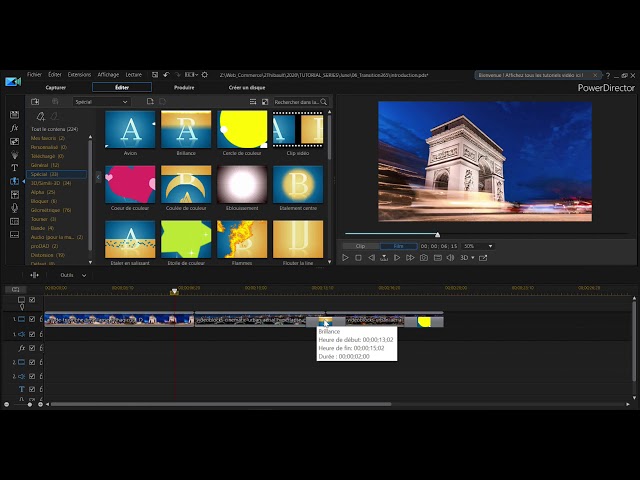Viewport: 640px width, 480px height.
Task: Toggle the chapter track checkbox
Action: pos(32,300)
